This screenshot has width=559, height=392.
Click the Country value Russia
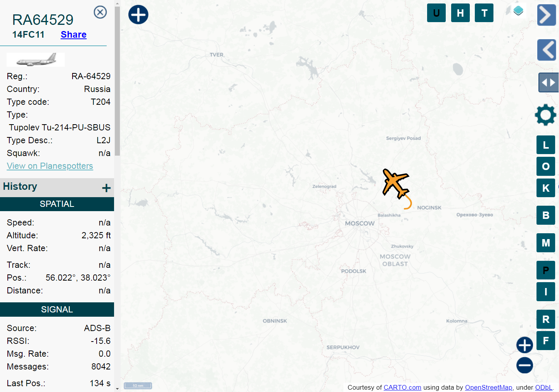point(97,89)
